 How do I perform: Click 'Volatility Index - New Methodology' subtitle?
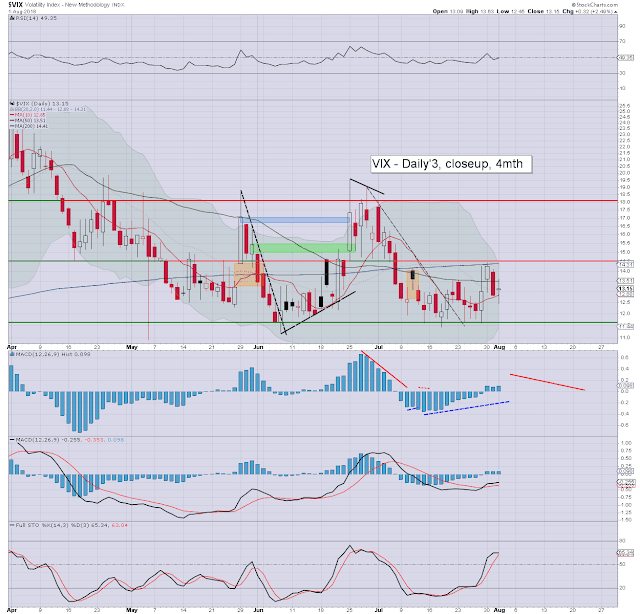click(x=68, y=5)
